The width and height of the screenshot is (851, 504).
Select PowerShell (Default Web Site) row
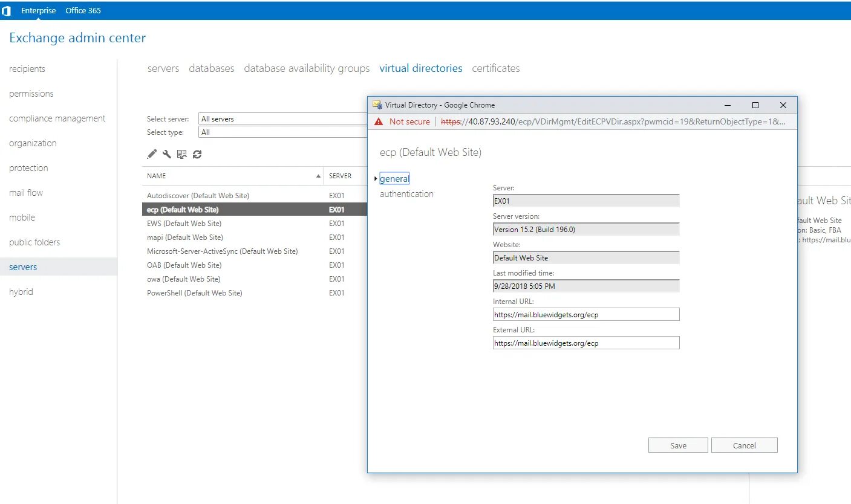click(255, 293)
